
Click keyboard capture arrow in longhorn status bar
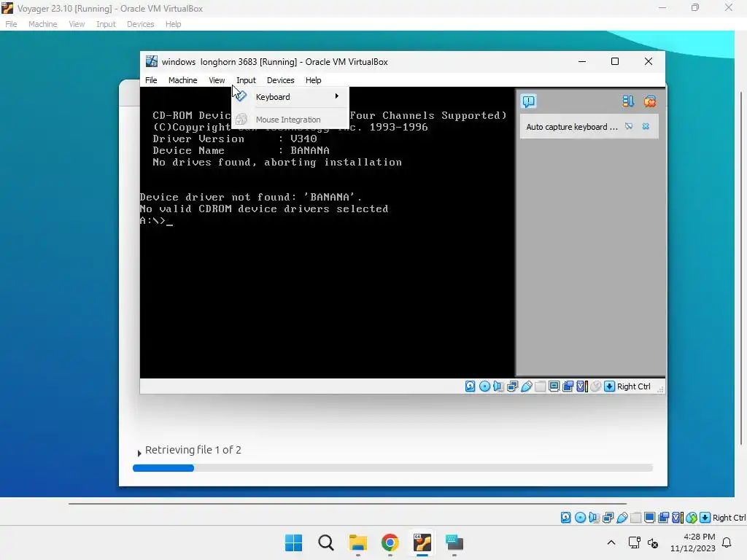coord(609,386)
